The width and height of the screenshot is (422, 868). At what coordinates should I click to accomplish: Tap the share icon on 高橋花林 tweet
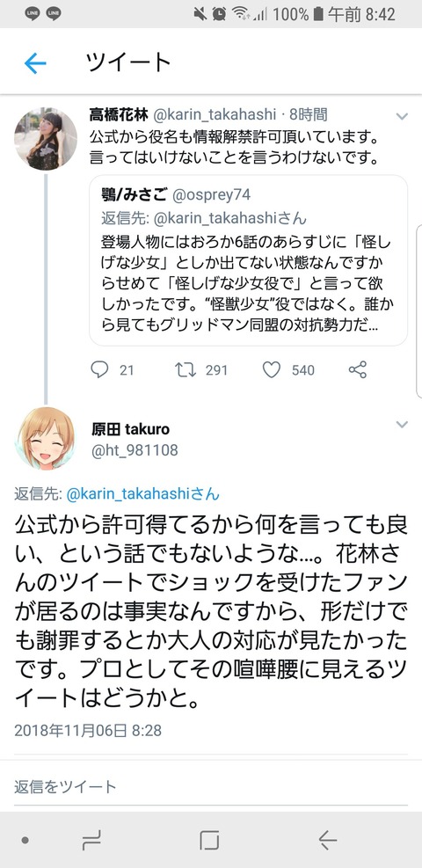(358, 369)
